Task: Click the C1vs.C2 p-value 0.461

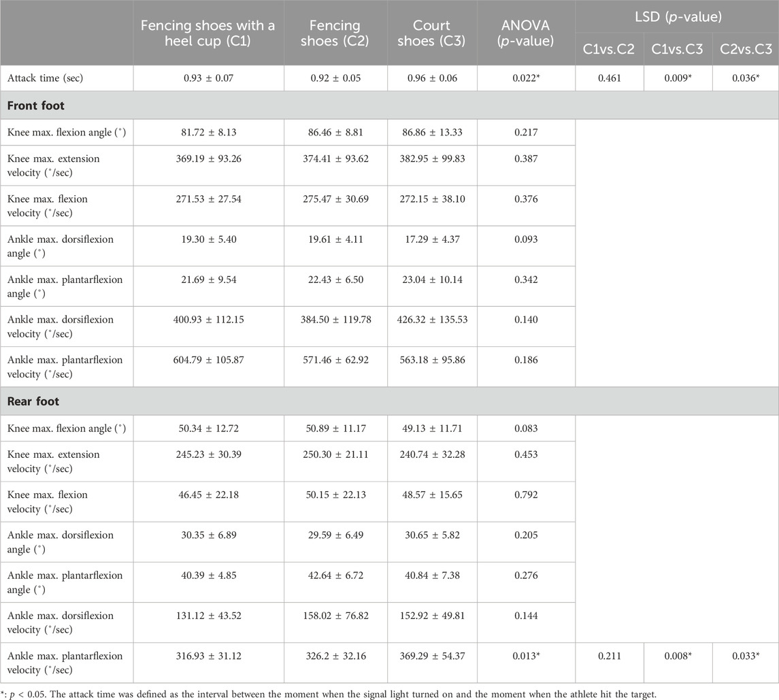Action: [x=610, y=78]
